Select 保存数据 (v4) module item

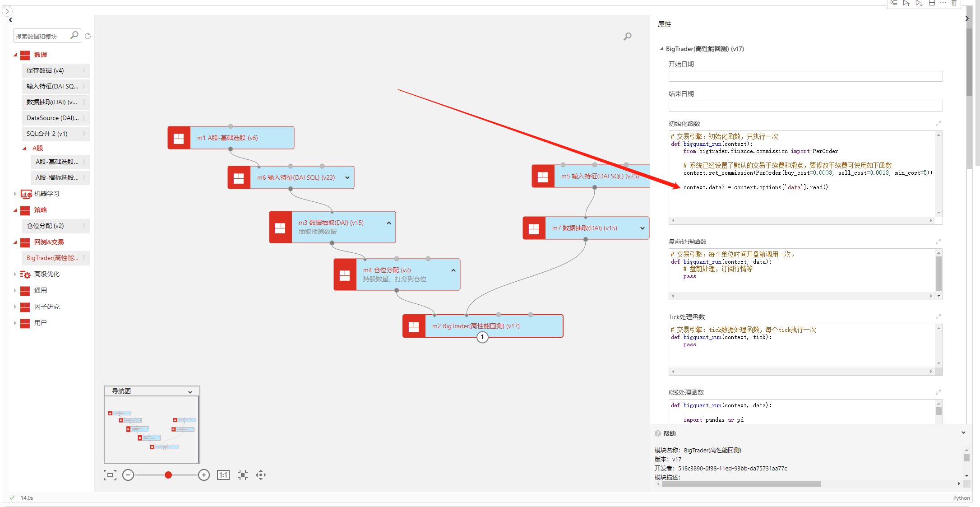(46, 70)
